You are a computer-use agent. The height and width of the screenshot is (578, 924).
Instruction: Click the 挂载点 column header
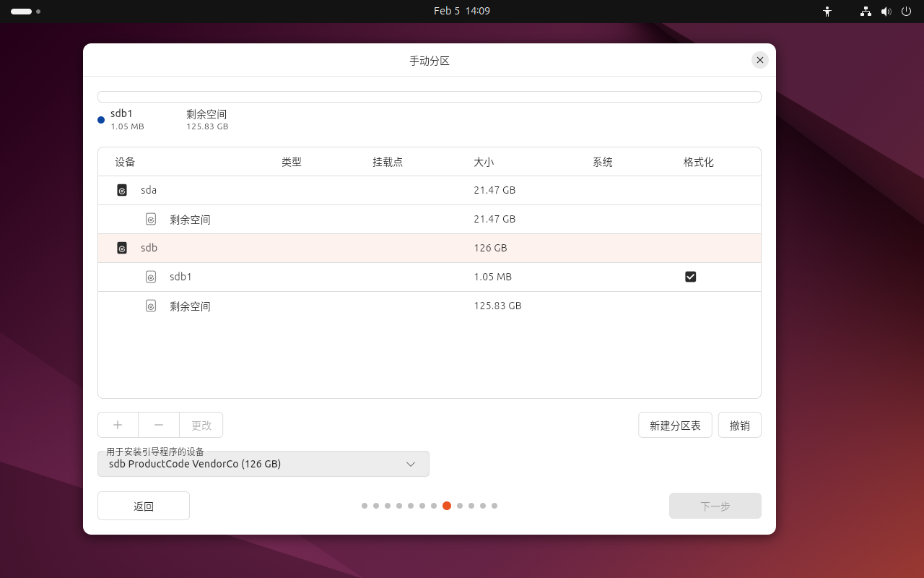[388, 162]
